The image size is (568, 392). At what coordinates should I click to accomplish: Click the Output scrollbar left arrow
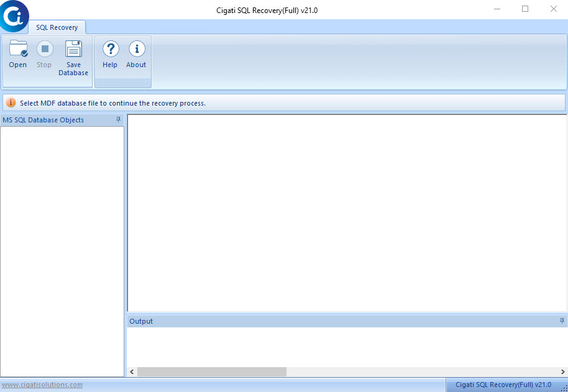[132, 371]
